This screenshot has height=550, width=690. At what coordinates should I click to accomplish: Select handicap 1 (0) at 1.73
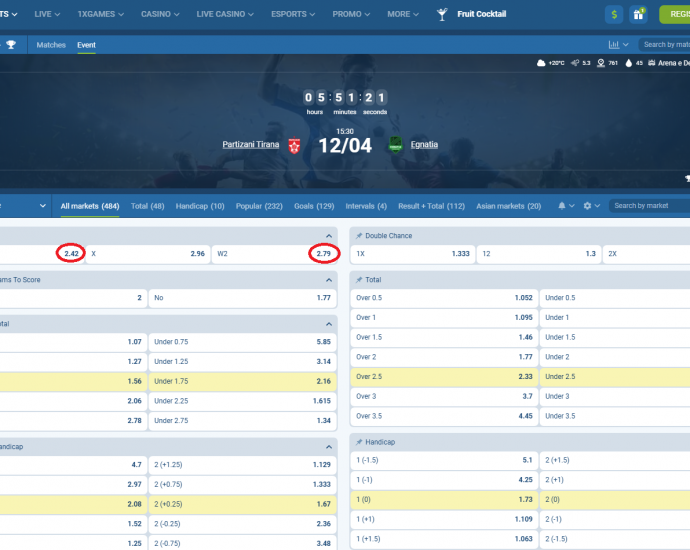(444, 499)
